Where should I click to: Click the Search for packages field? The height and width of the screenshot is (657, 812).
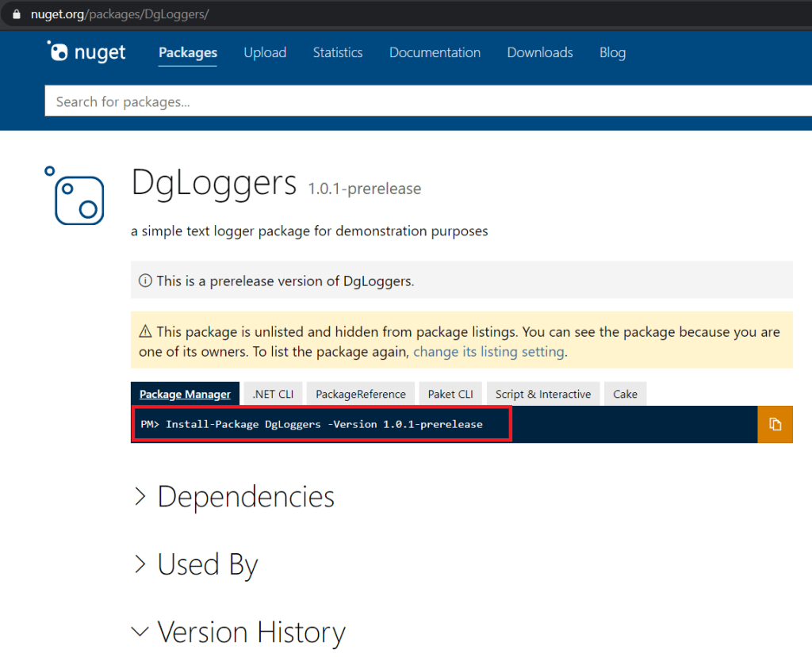coord(428,101)
